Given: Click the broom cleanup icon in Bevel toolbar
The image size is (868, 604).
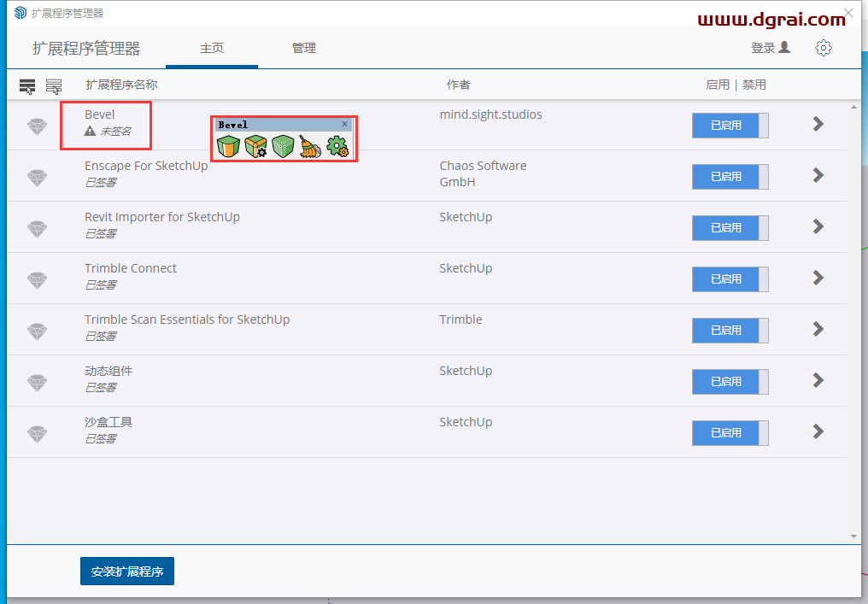Looking at the screenshot, I should [310, 147].
